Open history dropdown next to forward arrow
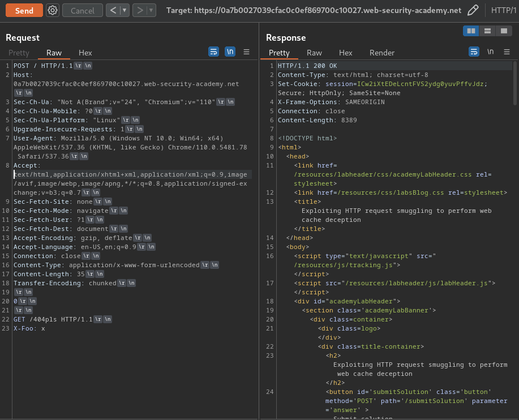The image size is (519, 420). point(151,11)
